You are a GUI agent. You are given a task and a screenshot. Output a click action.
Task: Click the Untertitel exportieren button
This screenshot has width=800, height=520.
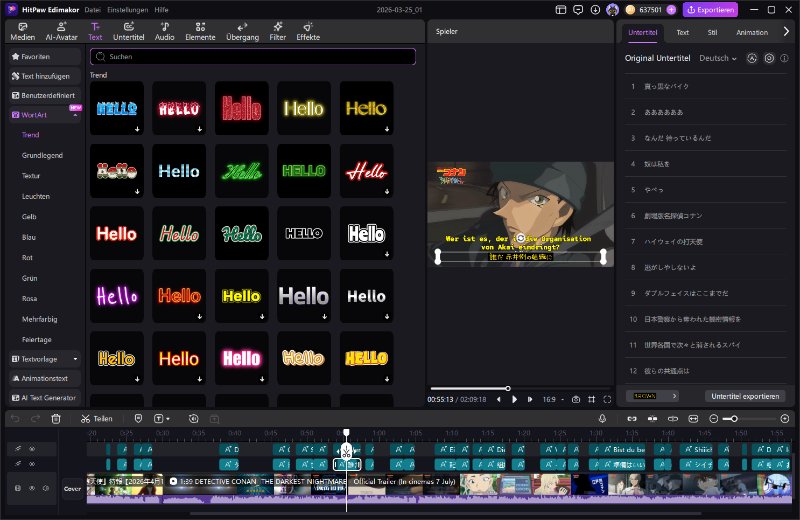(x=745, y=396)
